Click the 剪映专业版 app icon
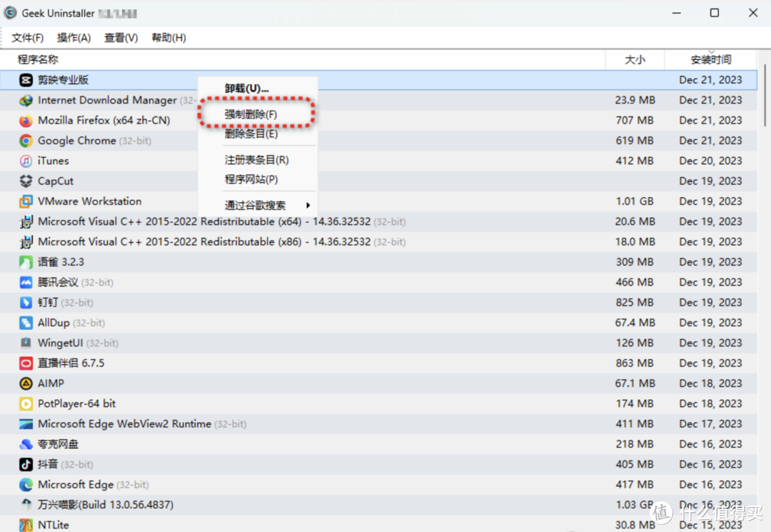This screenshot has height=532, width=771. pyautogui.click(x=26, y=80)
